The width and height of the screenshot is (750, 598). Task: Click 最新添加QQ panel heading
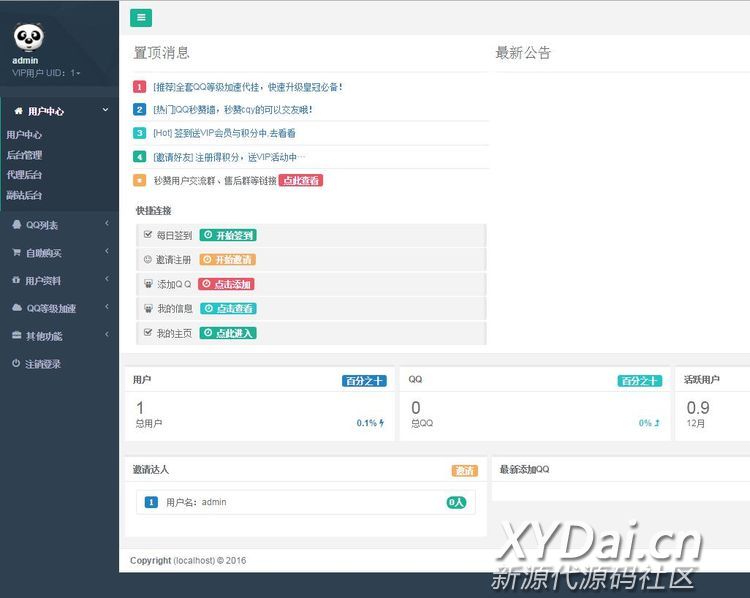524,469
